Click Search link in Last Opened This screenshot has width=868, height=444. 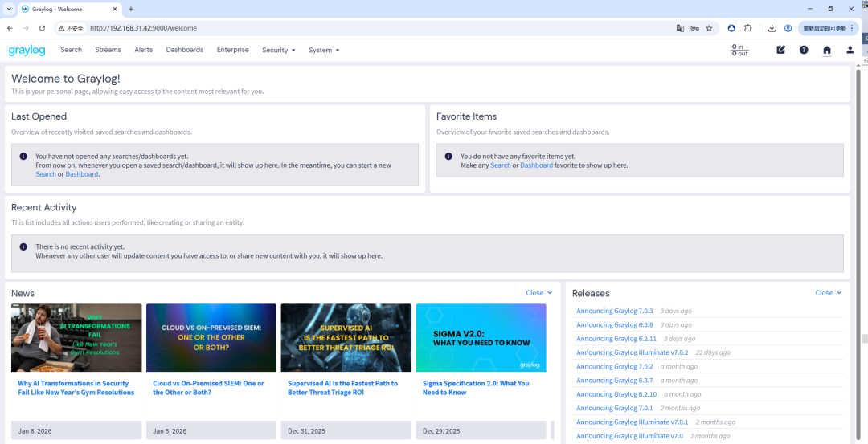pyautogui.click(x=45, y=174)
